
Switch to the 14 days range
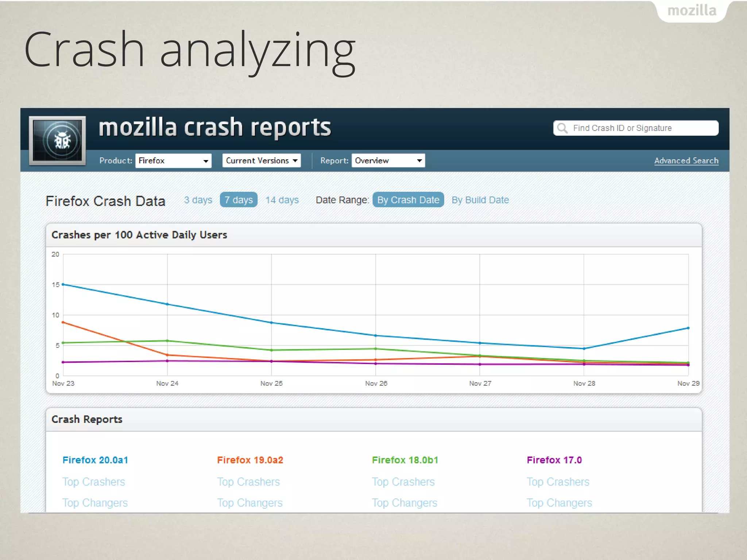(282, 200)
